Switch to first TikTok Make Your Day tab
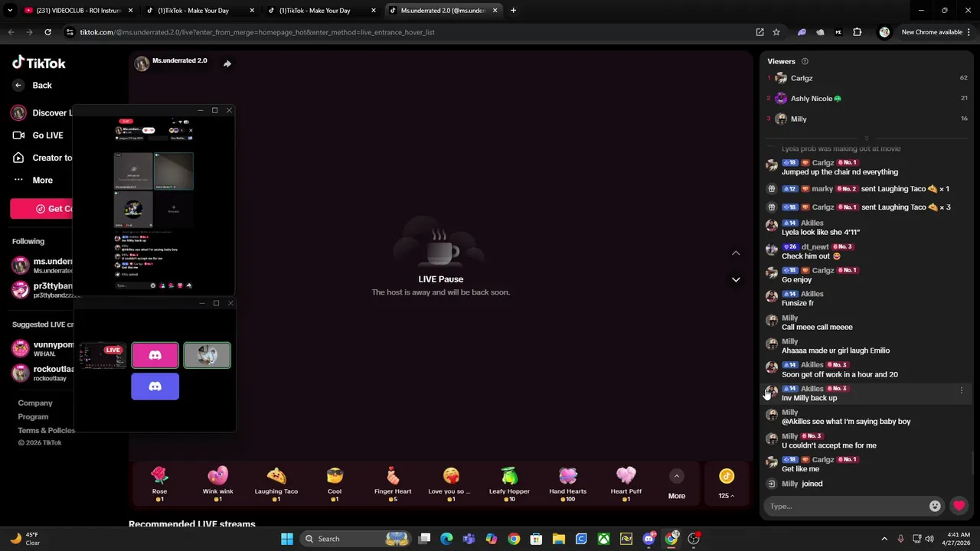 click(x=199, y=11)
